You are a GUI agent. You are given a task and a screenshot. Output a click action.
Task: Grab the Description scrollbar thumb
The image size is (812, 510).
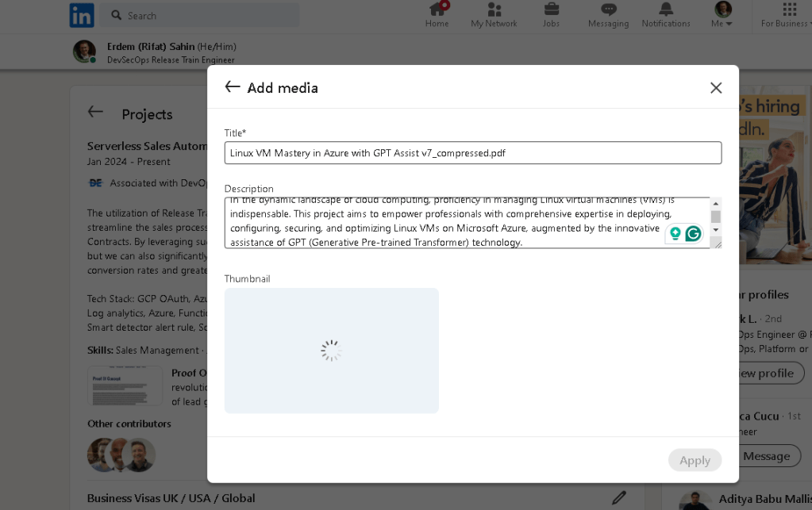coord(716,217)
